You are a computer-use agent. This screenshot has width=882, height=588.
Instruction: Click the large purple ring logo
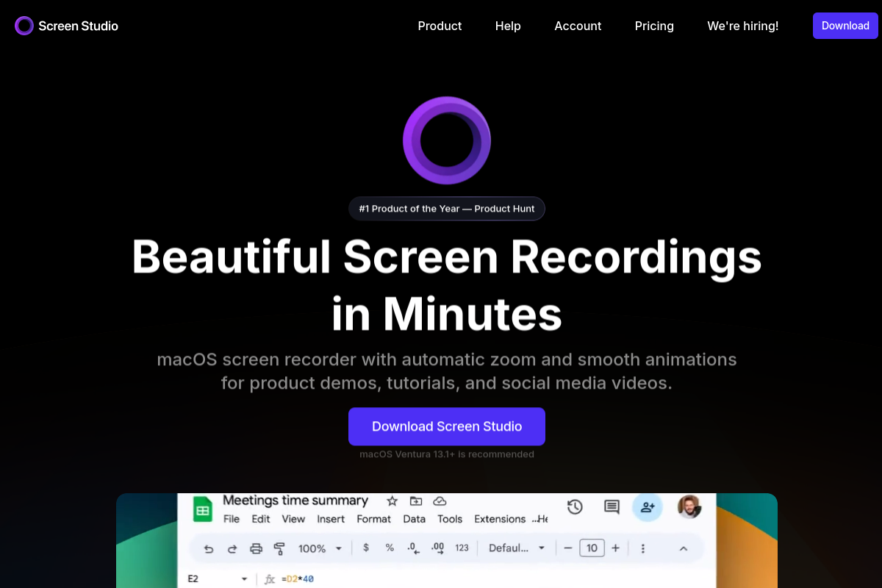click(x=447, y=140)
